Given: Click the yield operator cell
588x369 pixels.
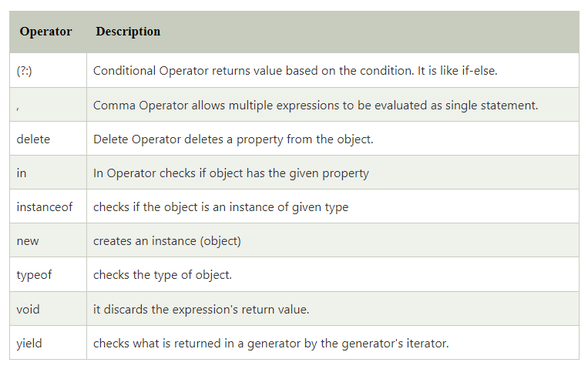Looking at the screenshot, I should point(29,343).
